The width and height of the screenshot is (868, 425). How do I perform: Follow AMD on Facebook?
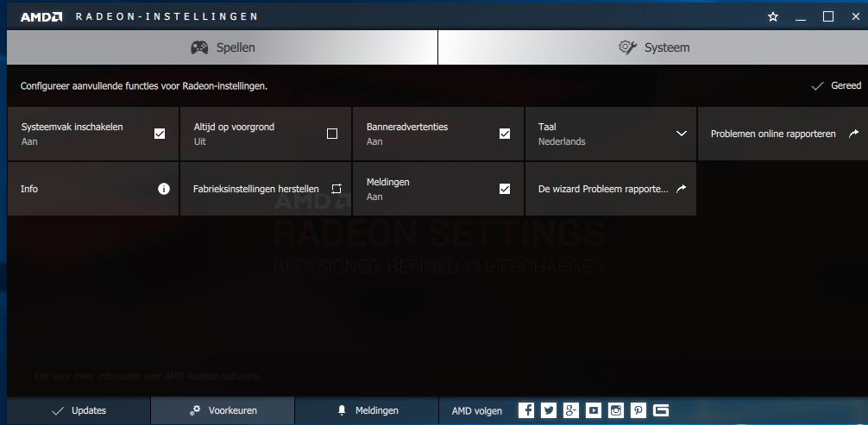click(x=526, y=410)
